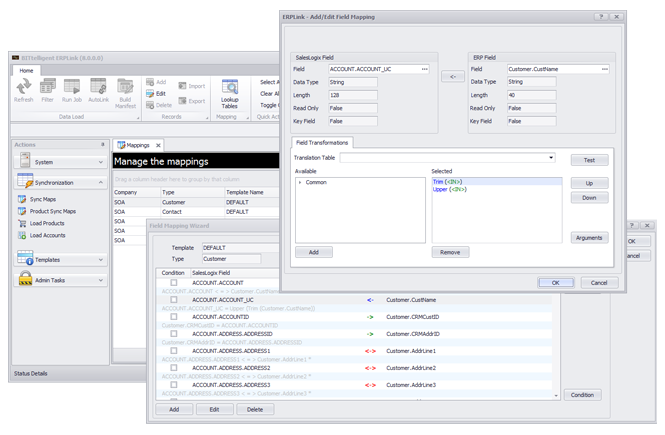Click Add in Records ribbon group
Image resolution: width=665 pixels, height=435 pixels.
tap(156, 82)
